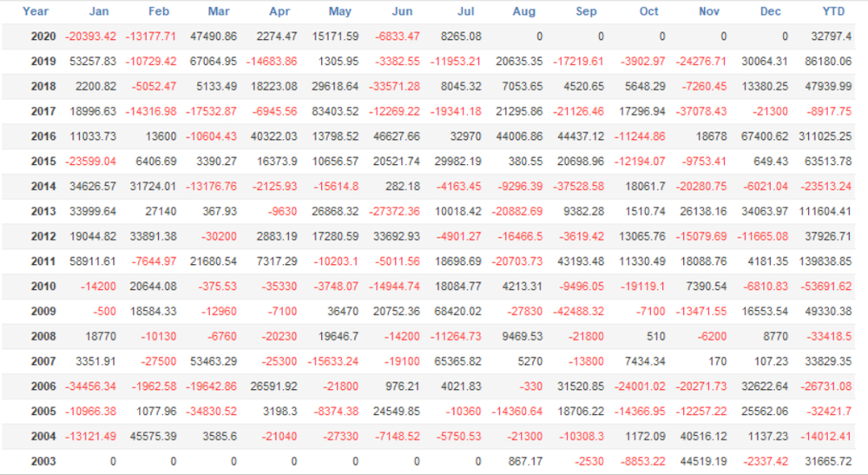868x475 pixels.
Task: Click the 44519.19 cell in Nov 2003
Action: tap(702, 461)
